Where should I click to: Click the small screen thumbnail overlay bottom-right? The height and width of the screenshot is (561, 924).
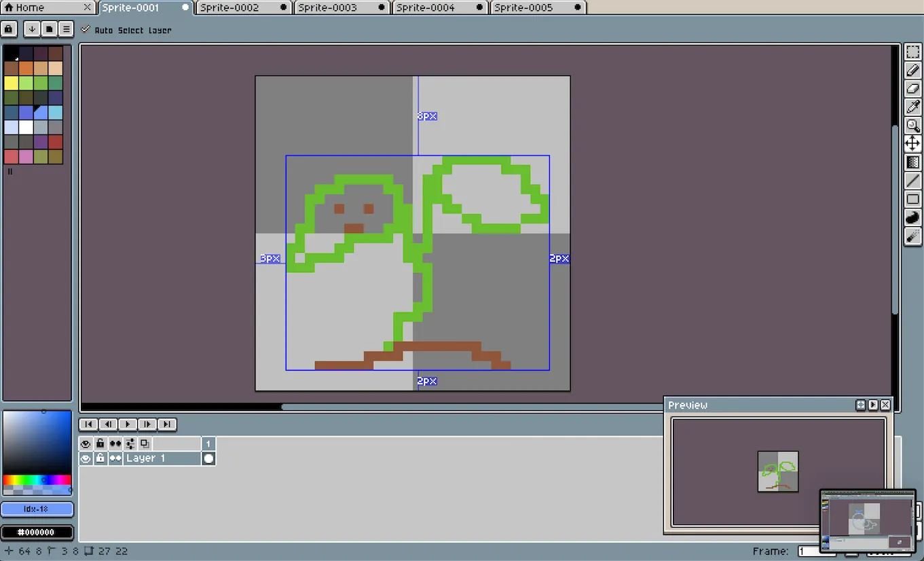(868, 520)
